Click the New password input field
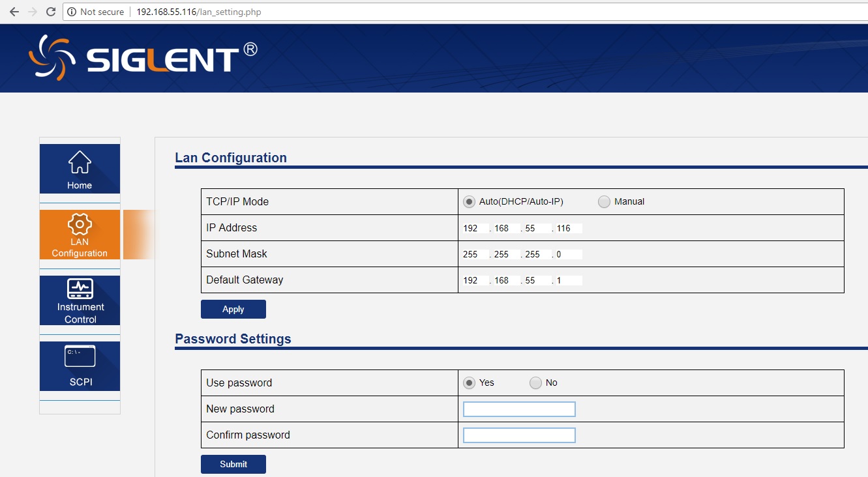This screenshot has height=477, width=868. pos(519,409)
